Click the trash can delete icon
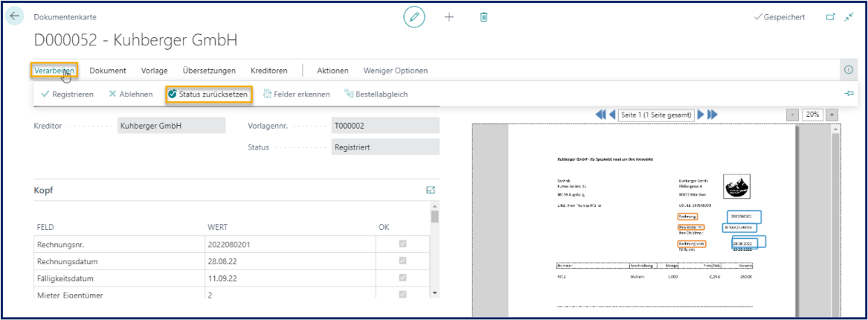 point(484,17)
